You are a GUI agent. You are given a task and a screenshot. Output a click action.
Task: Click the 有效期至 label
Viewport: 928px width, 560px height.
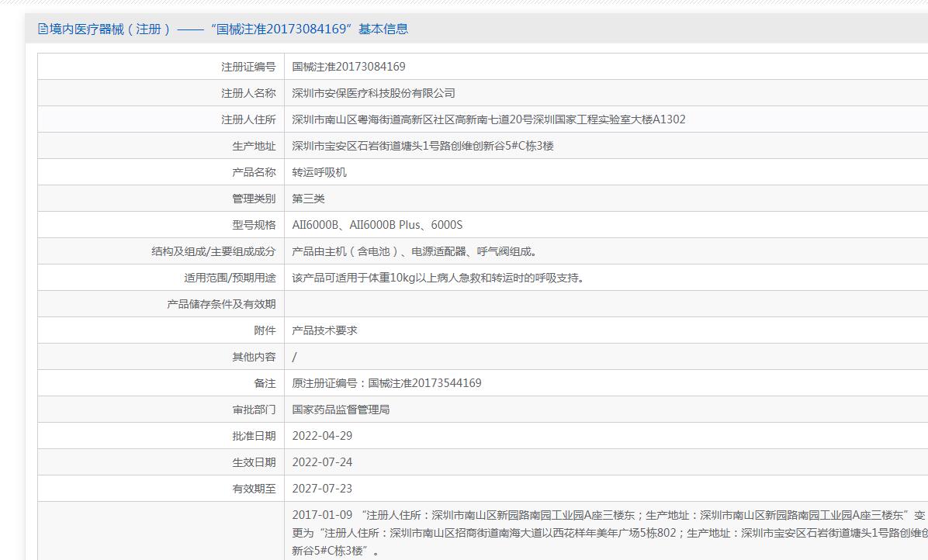pos(254,489)
